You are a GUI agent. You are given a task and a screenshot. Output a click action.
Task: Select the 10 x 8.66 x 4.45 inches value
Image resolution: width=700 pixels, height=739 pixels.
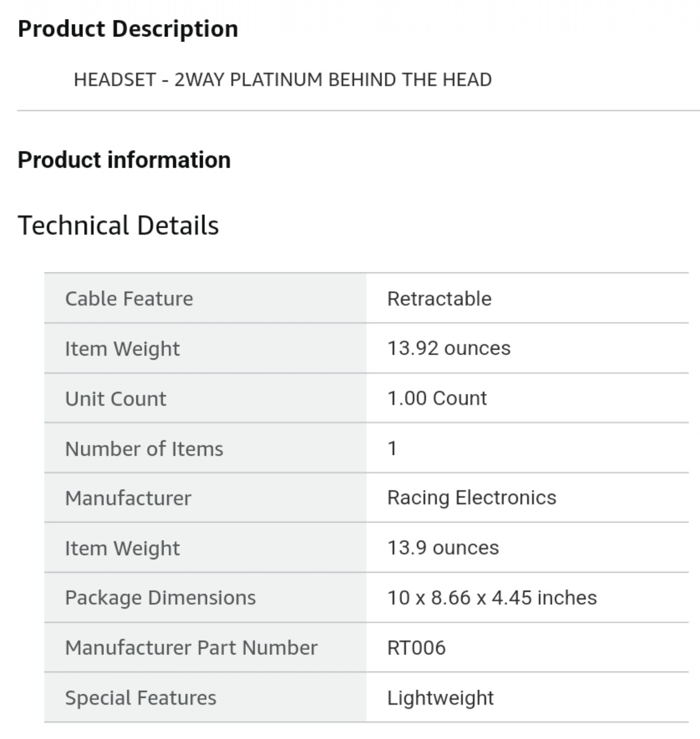click(x=492, y=597)
